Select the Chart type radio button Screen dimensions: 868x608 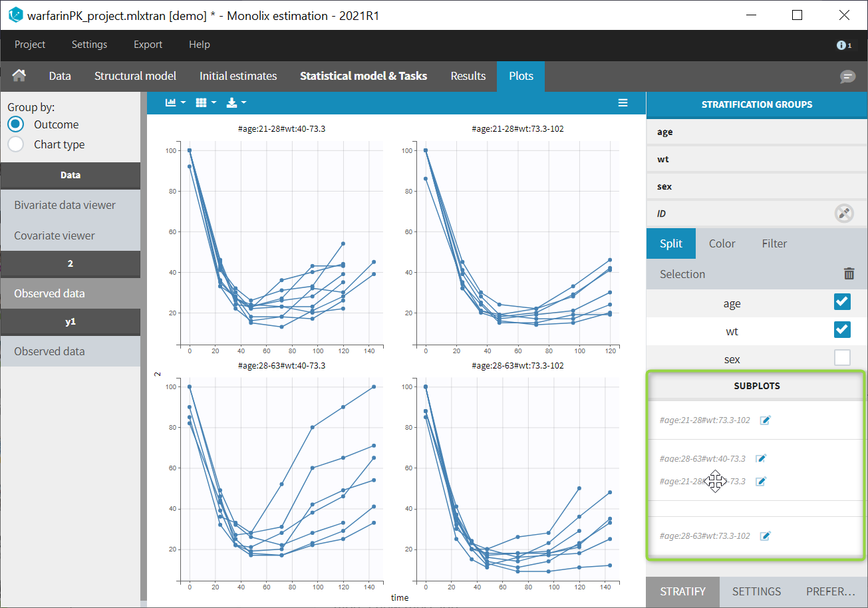pyautogui.click(x=16, y=144)
